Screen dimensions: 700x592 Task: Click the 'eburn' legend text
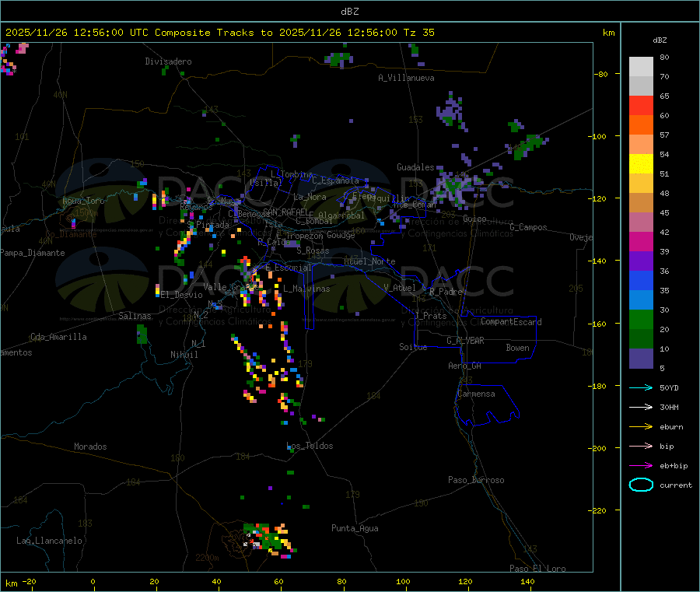tap(671, 427)
